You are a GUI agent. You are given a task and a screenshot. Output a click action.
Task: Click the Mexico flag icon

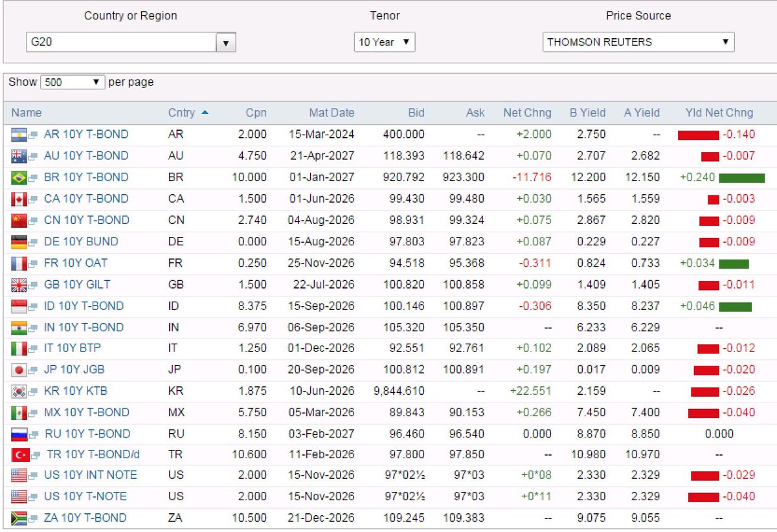19,412
